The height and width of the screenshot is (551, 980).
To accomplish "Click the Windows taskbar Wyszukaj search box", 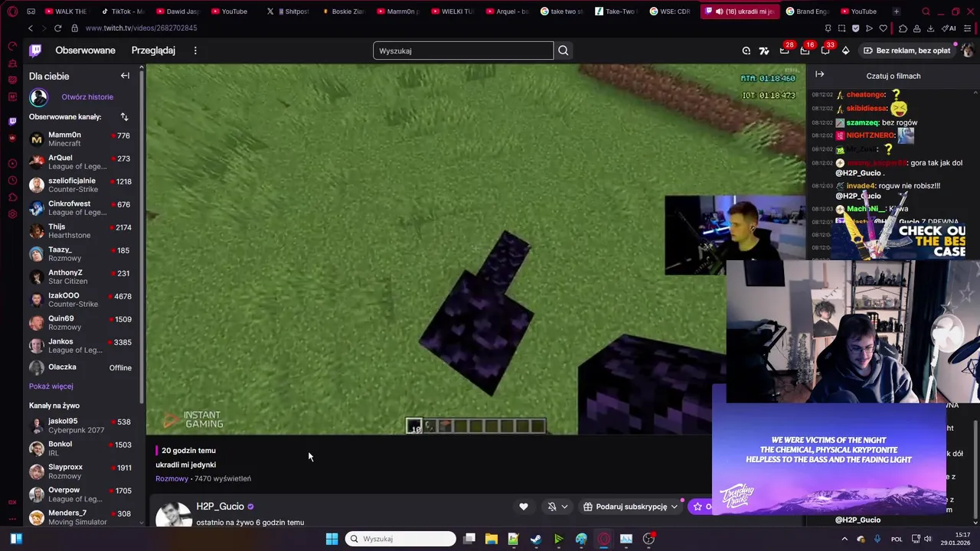I will [x=400, y=539].
